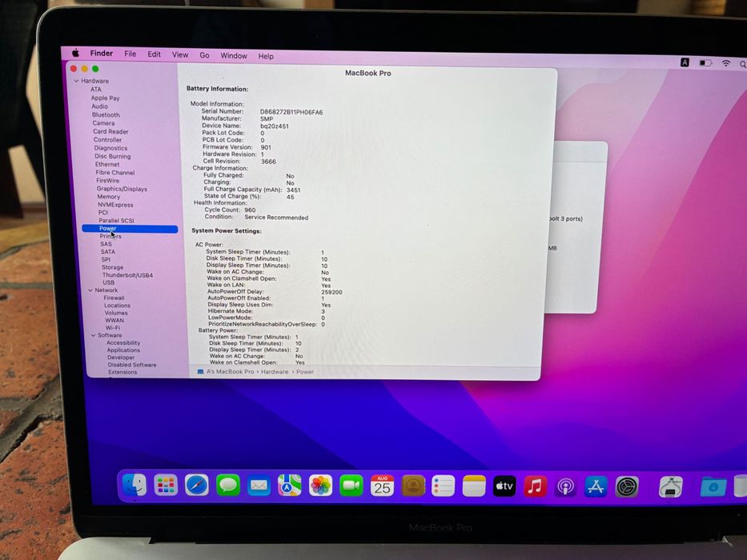The height and width of the screenshot is (560, 747).
Task: Launch Apple TV from the Dock
Action: pyautogui.click(x=504, y=486)
